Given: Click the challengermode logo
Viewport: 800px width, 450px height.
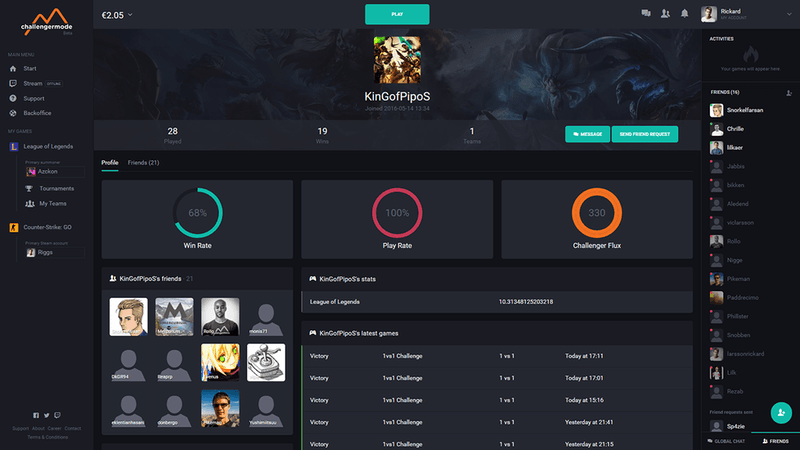Looking at the screenshot, I should point(46,21).
